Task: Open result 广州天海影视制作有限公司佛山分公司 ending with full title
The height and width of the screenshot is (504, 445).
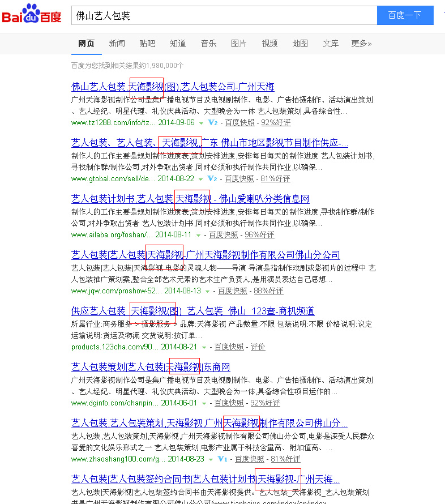Action: 206,255
